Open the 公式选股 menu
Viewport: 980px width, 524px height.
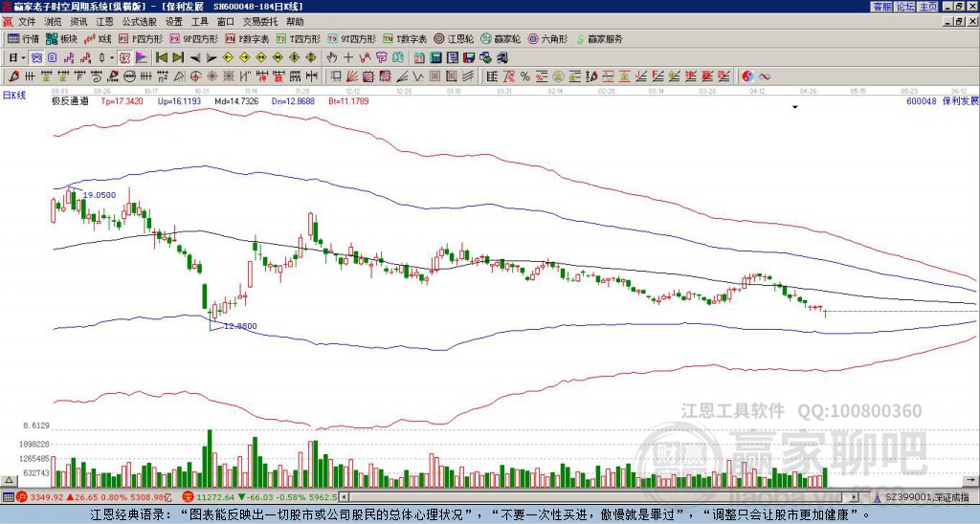(140, 22)
